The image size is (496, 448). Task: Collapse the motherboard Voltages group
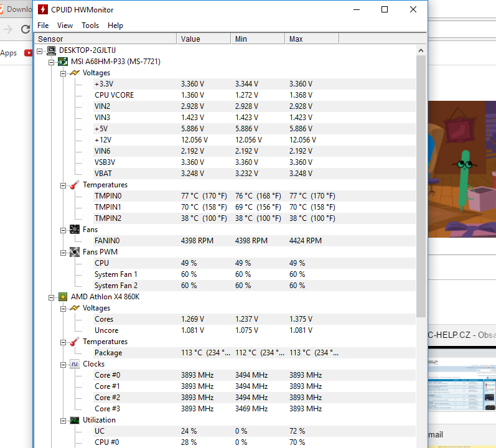coord(63,73)
